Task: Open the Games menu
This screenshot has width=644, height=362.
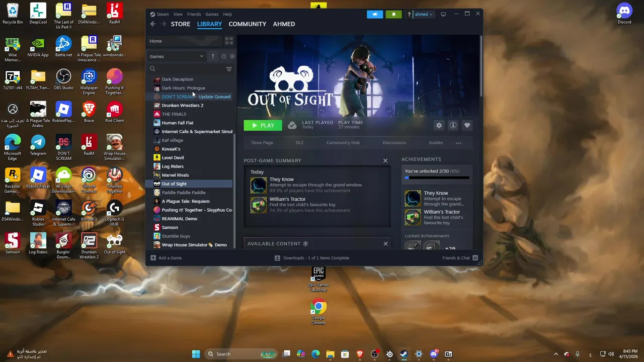Action: click(x=212, y=14)
